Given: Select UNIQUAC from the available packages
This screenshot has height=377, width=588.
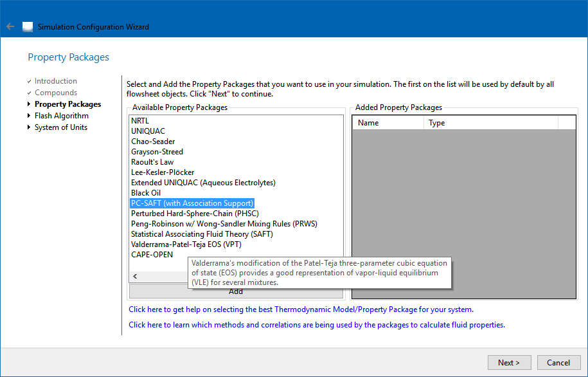Looking at the screenshot, I should click(x=148, y=131).
